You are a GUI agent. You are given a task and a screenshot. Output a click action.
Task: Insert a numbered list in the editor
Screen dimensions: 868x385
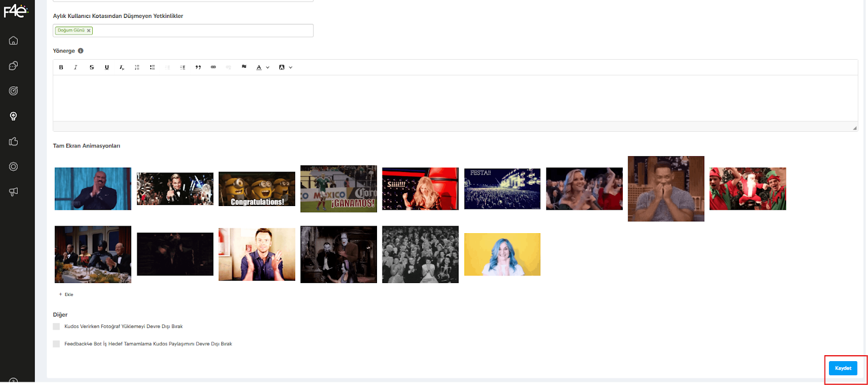coord(137,67)
